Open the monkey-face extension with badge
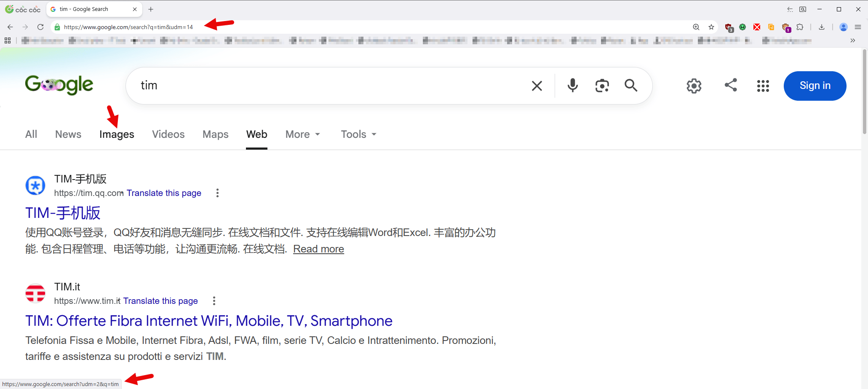Screen dimensions: 868x389 (x=786, y=27)
